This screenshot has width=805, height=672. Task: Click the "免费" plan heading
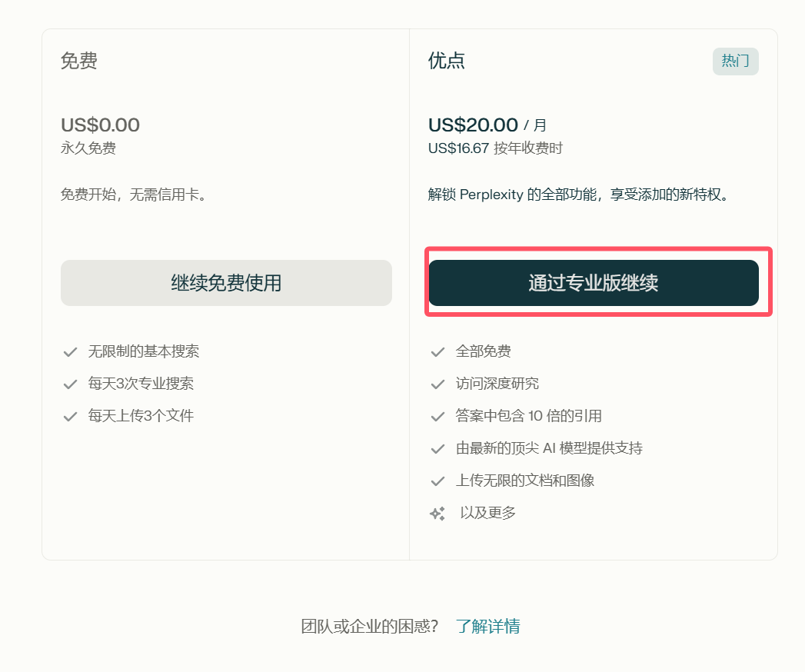click(79, 61)
